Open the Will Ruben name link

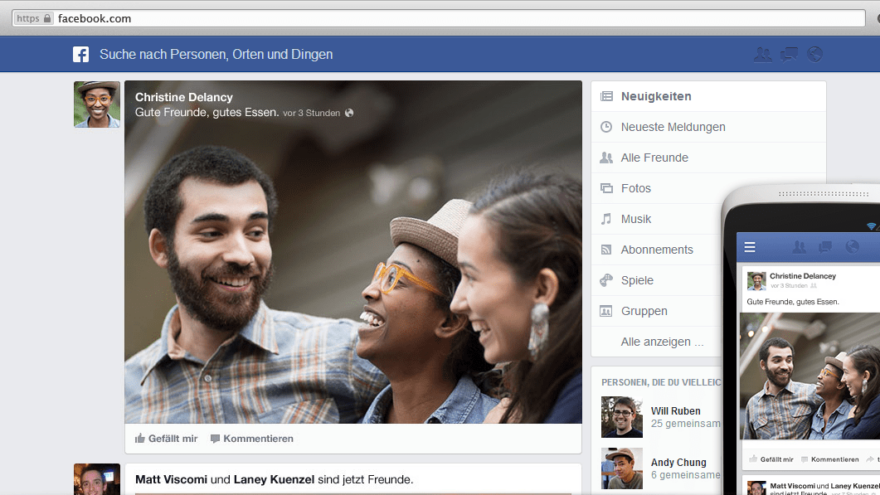tap(676, 411)
